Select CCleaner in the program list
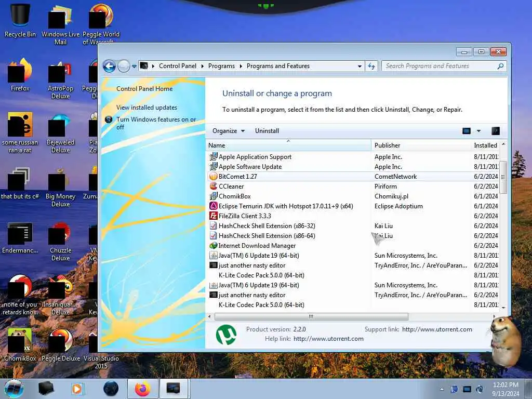 pyautogui.click(x=353, y=187)
